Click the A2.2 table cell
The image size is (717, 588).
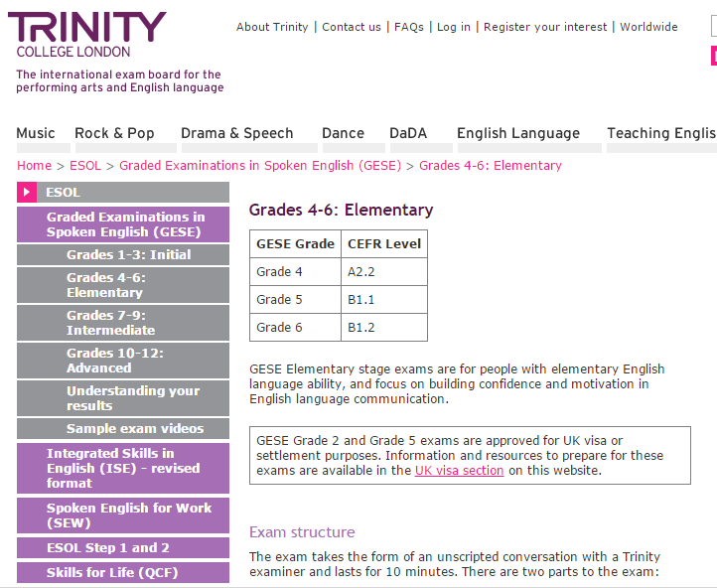[384, 272]
